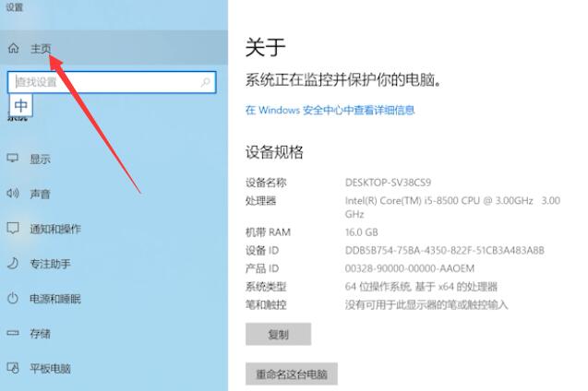Open 电源和睡眠 settings

[55, 299]
